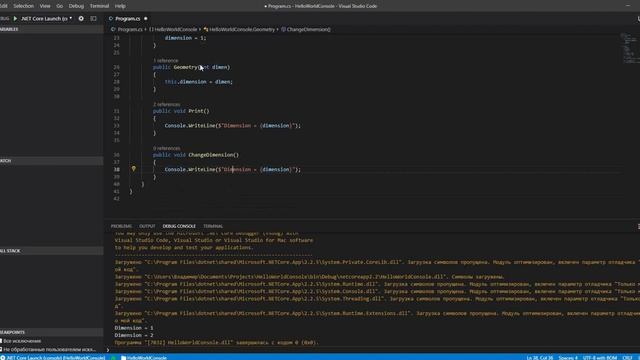The width and height of the screenshot is (640, 360).
Task: Open the Debug menu
Action: [76, 6]
